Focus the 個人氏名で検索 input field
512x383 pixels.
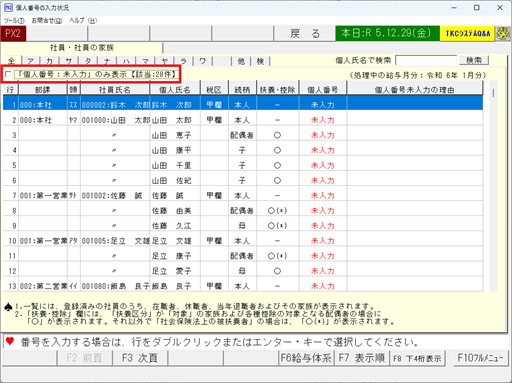coord(426,60)
